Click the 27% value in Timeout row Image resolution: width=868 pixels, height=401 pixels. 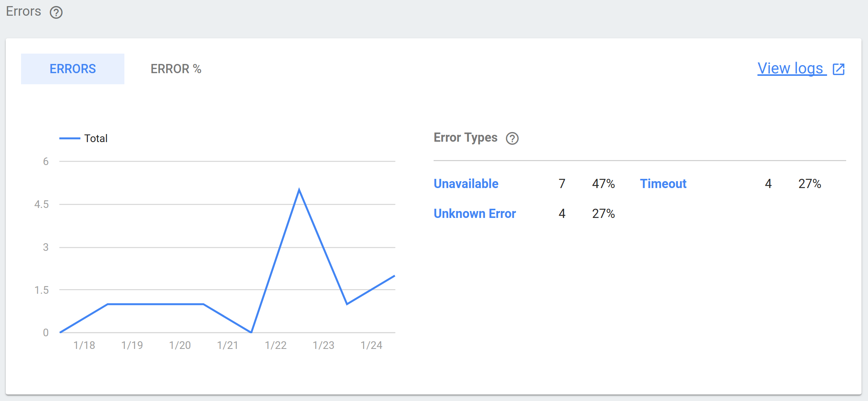pos(809,184)
